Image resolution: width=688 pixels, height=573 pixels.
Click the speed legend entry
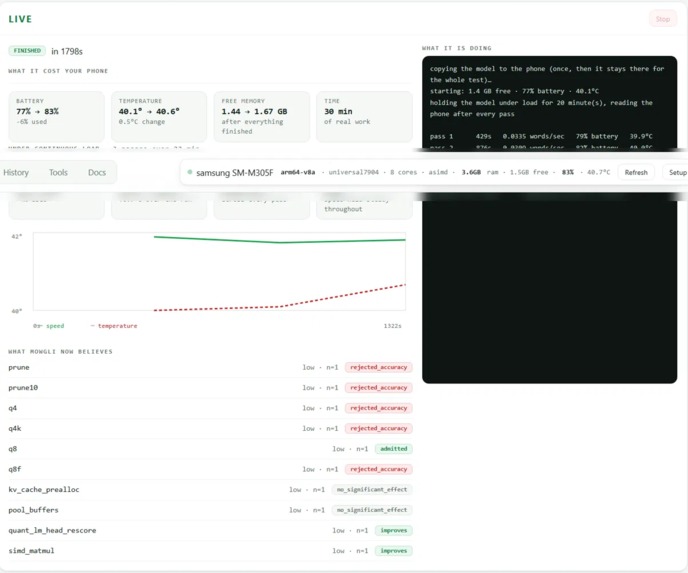click(x=55, y=326)
